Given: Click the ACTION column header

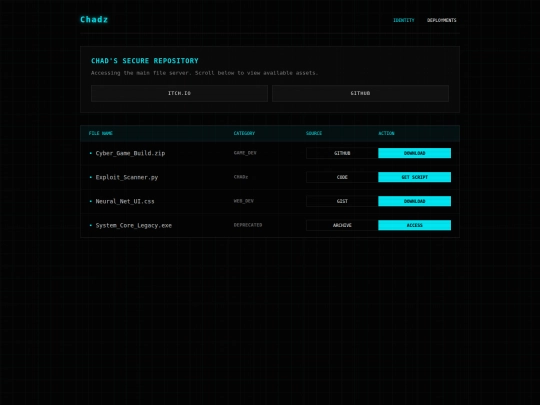Looking at the screenshot, I should pos(386,133).
